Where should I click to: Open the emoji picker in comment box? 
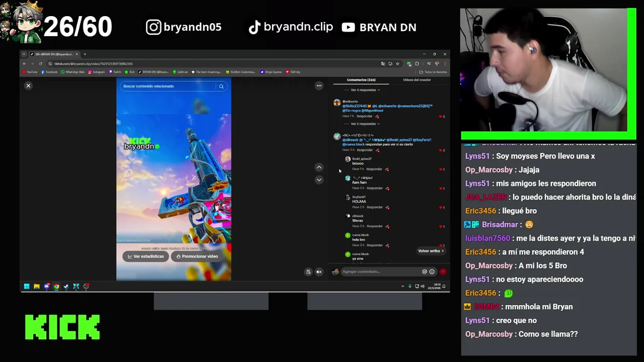[432, 272]
